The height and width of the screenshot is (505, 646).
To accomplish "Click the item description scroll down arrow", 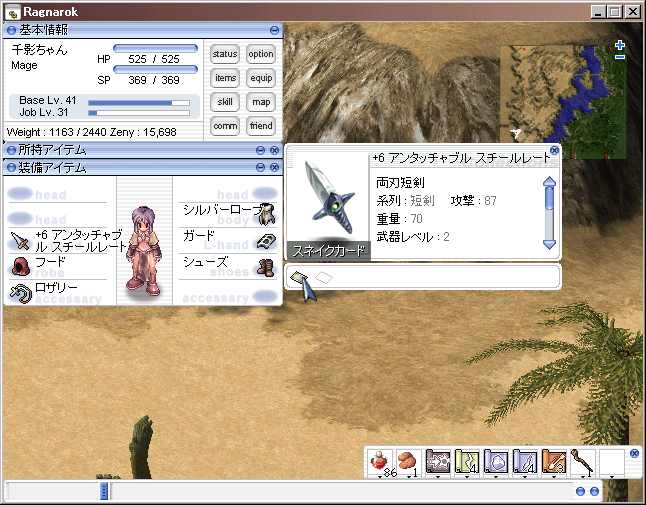I will point(550,244).
